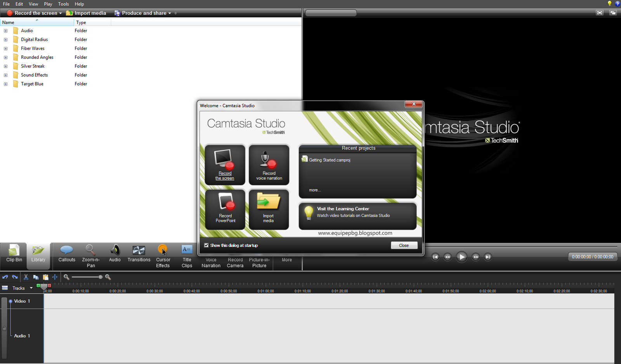The image size is (621, 364).
Task: Click the Cut scissors icon
Action: pos(26,277)
